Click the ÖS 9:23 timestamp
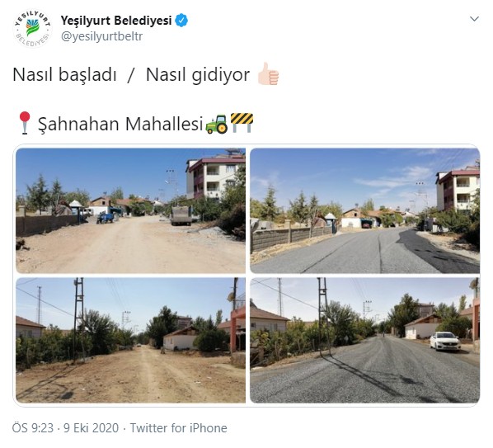The image size is (493, 448). pos(33,428)
